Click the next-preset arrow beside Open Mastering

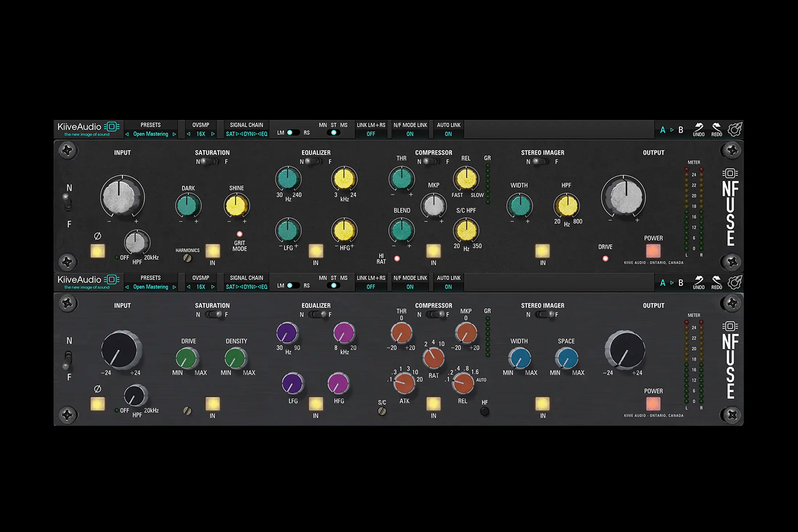click(175, 134)
